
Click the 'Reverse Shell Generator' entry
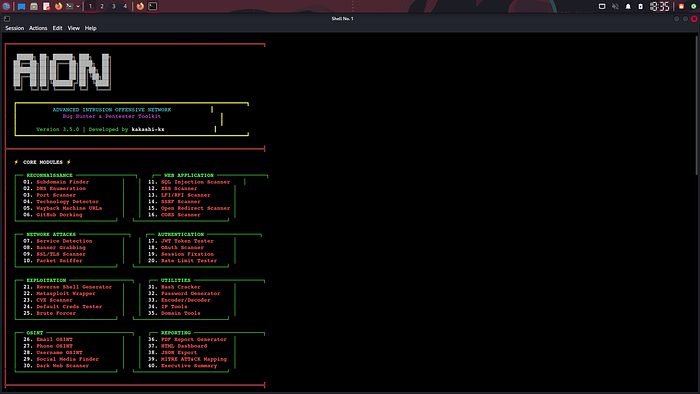[74, 287]
